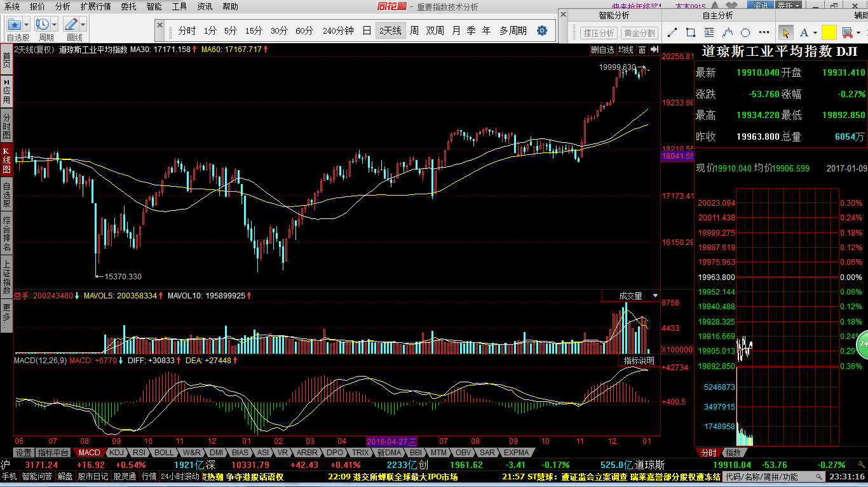Switch to 240分钟 period
The image size is (868, 487).
tap(338, 30)
